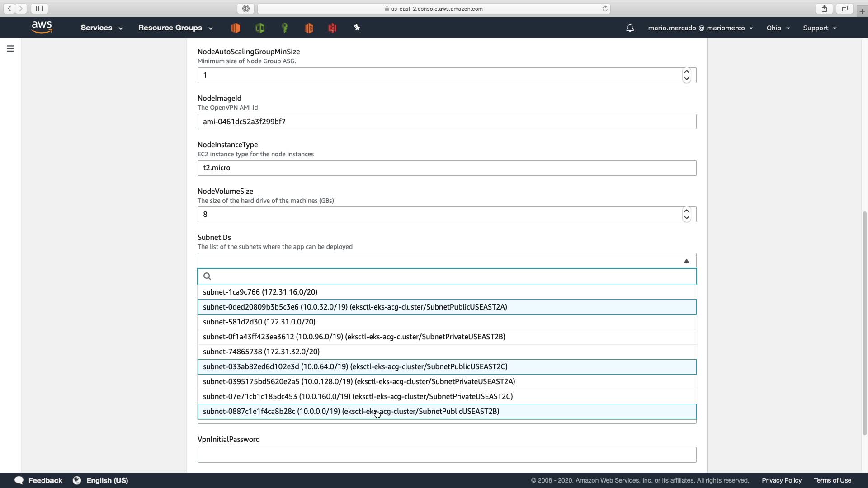Open the hamburger side navigation menu

[10, 48]
